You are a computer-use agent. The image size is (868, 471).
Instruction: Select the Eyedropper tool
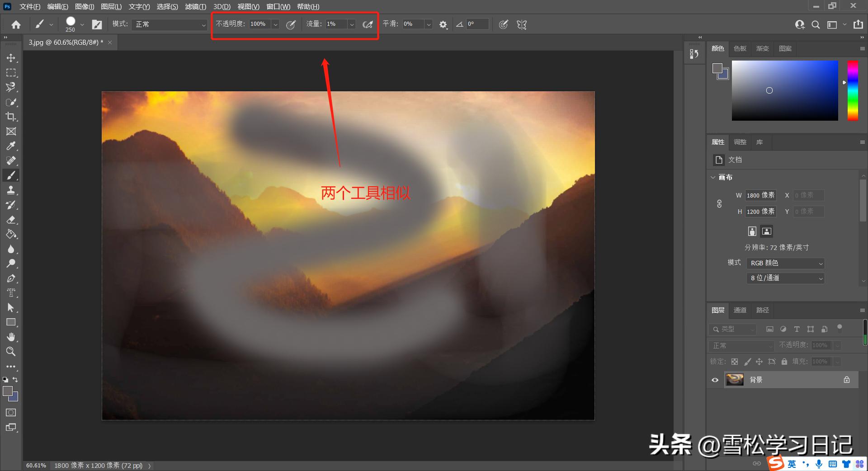[x=11, y=146]
